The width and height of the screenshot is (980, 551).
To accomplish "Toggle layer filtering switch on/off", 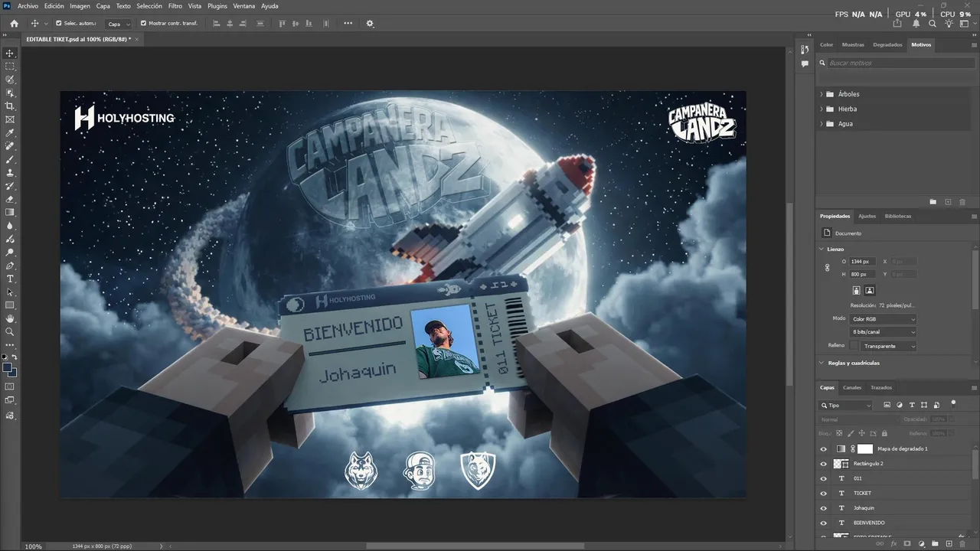I will click(953, 403).
